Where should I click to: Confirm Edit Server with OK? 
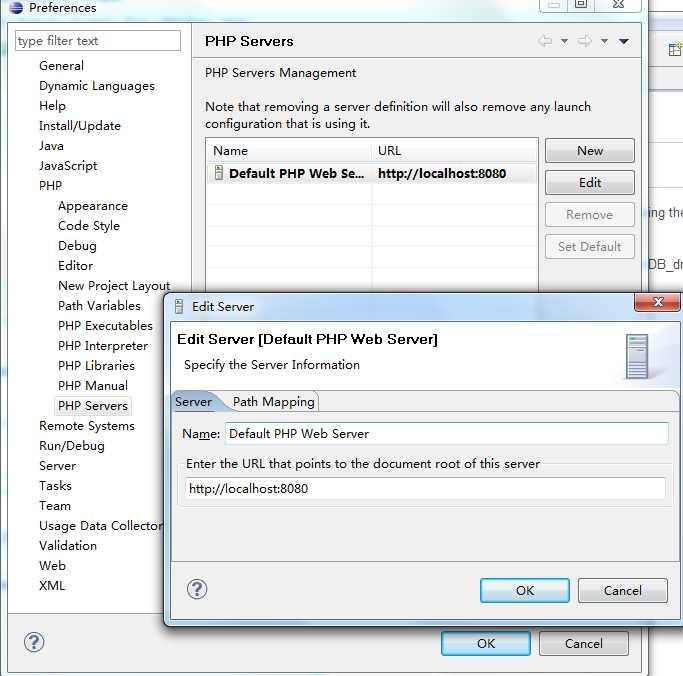[x=525, y=591]
